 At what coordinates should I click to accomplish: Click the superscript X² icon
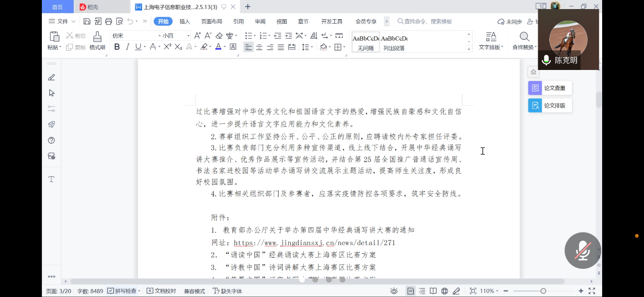point(168,47)
